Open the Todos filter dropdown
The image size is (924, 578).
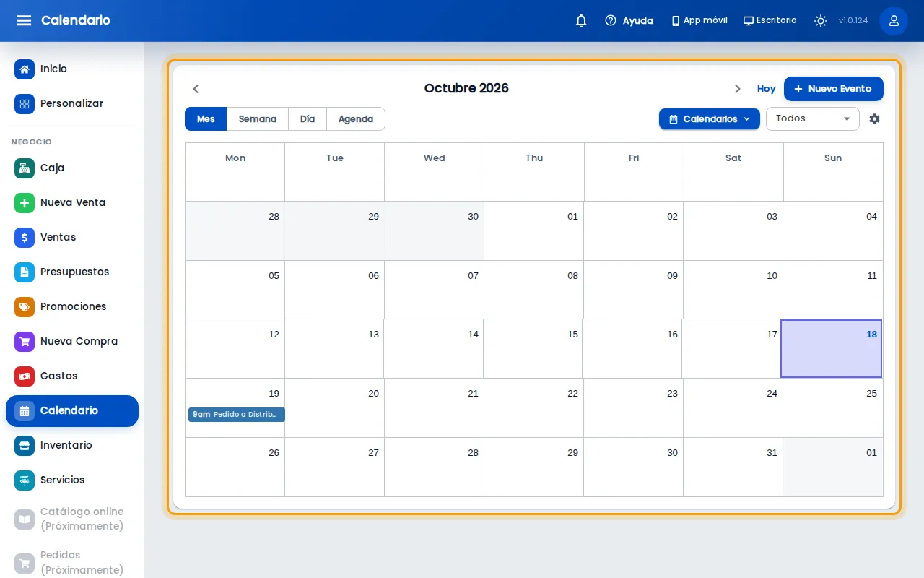[813, 119]
